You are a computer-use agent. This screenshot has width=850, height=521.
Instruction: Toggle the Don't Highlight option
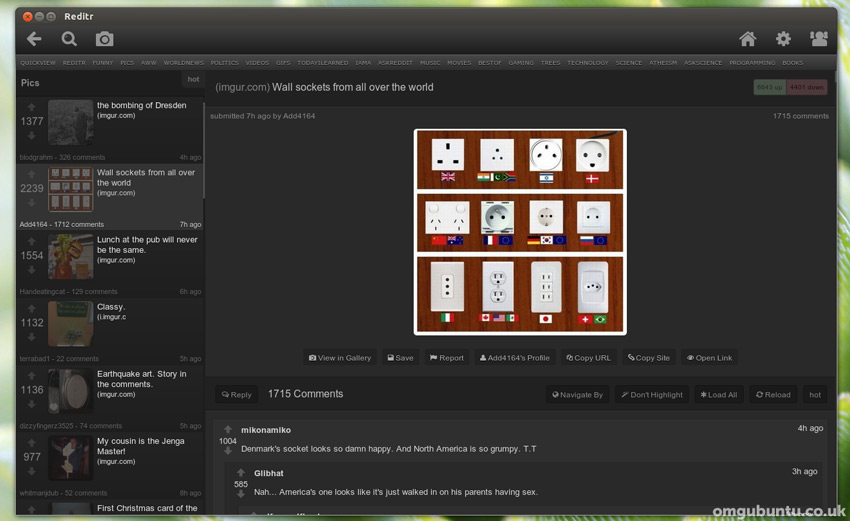652,395
